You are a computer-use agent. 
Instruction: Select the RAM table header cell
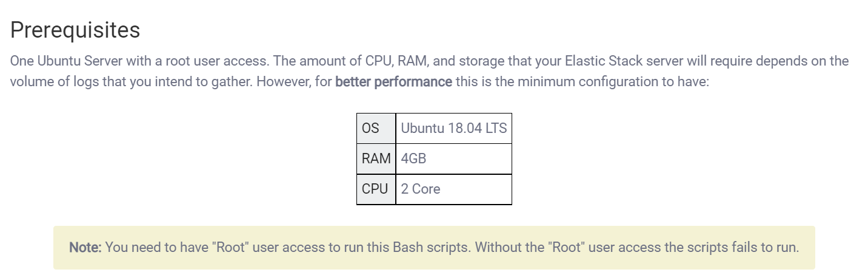click(x=376, y=158)
